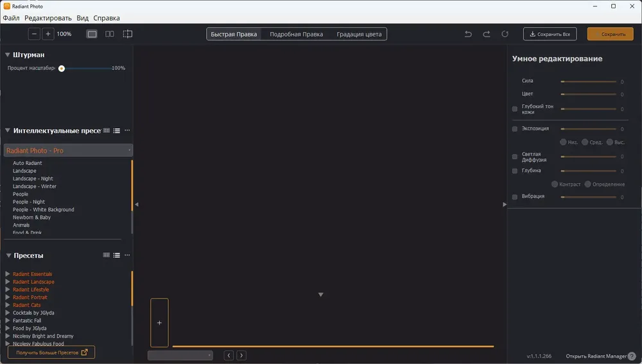
Task: Select the split view icon
Action: click(128, 34)
